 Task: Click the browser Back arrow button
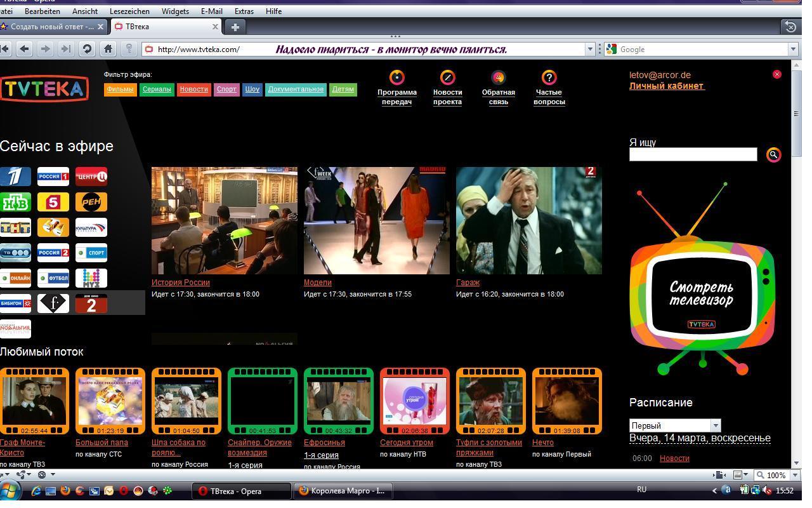pyautogui.click(x=24, y=49)
